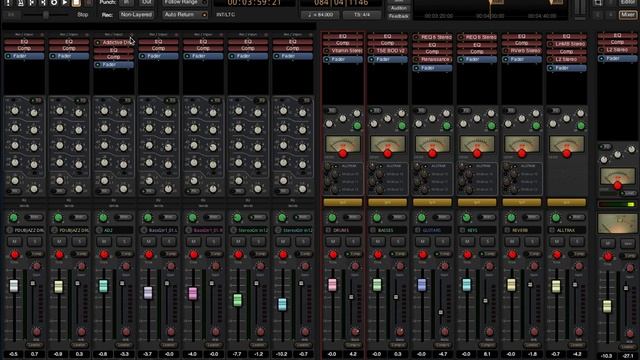Open the Comp slot on AD2 track
Image resolution: width=640 pixels, height=360 pixels.
click(x=114, y=58)
